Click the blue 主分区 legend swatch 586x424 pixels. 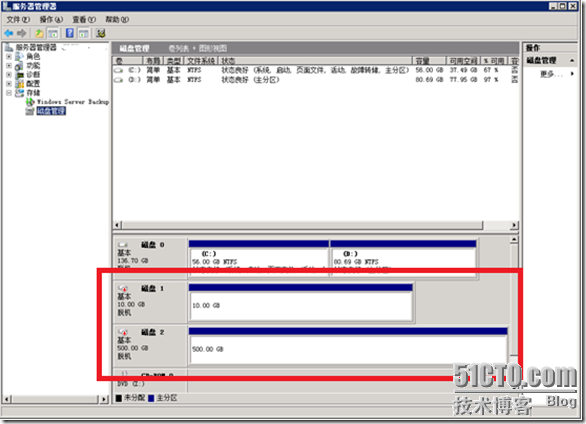[151, 398]
